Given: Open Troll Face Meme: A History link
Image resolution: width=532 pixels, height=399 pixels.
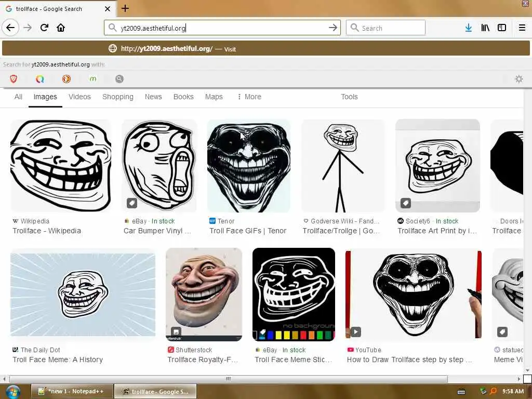Looking at the screenshot, I should pos(58,360).
